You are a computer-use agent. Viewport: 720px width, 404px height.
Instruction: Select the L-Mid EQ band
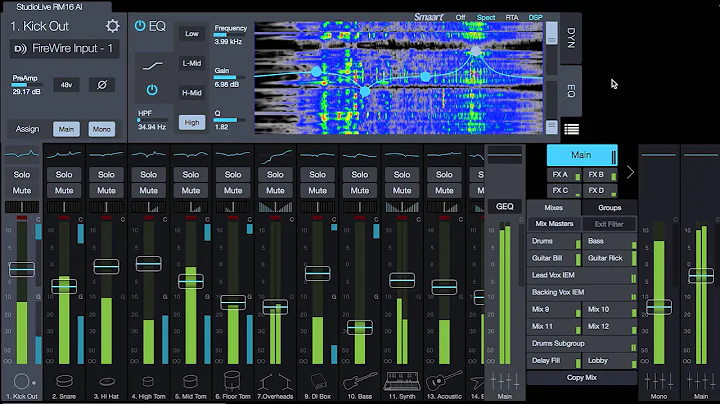point(192,63)
